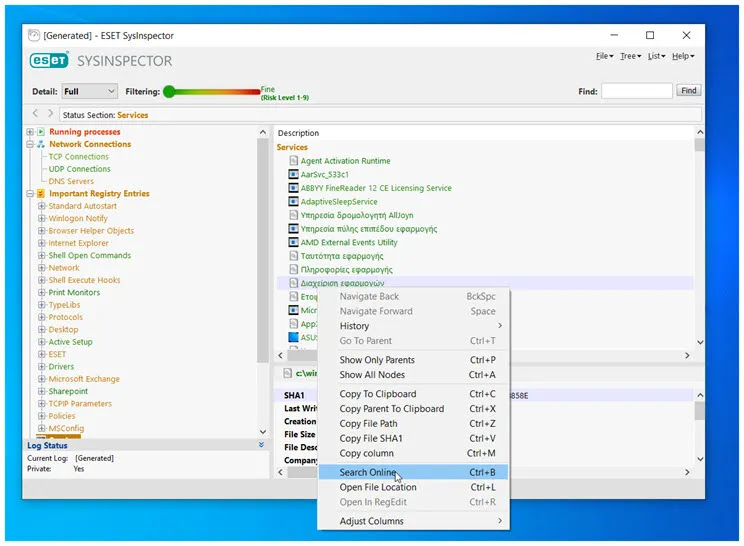
Task: Click the Υπηρεσία πύλης επιπέδου εφαρμογής icon
Action: click(x=294, y=229)
